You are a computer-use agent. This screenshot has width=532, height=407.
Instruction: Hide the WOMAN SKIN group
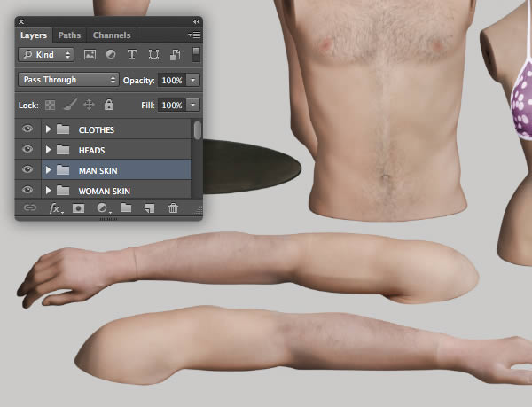[27, 190]
